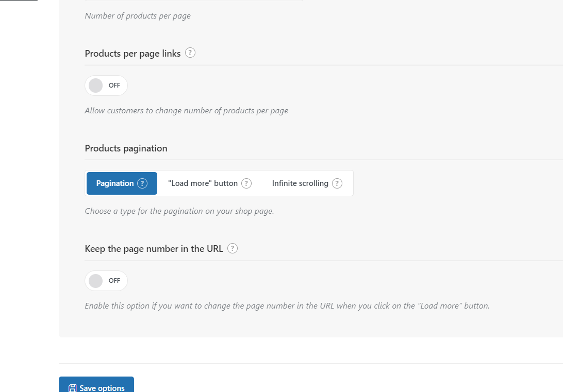This screenshot has width=563, height=392.
Task: Show help for "Load more" button option
Action: 246,183
